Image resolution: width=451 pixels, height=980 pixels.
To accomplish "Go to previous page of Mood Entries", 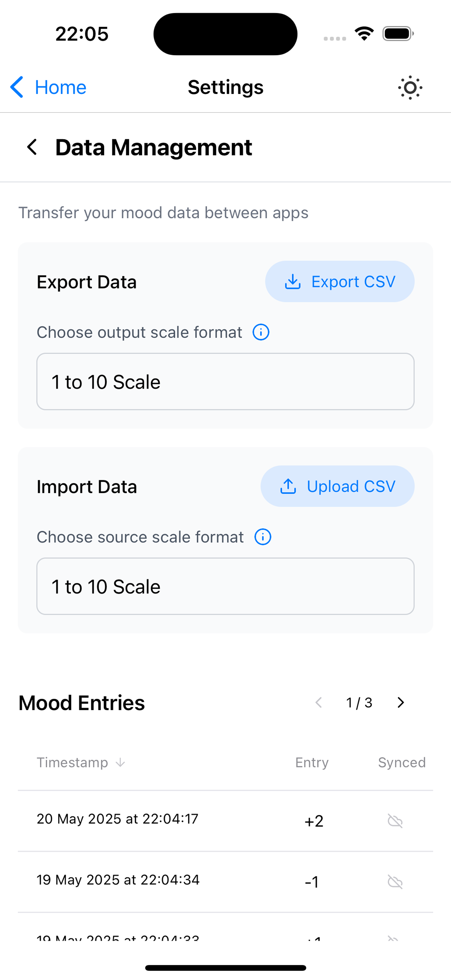I will (x=319, y=702).
